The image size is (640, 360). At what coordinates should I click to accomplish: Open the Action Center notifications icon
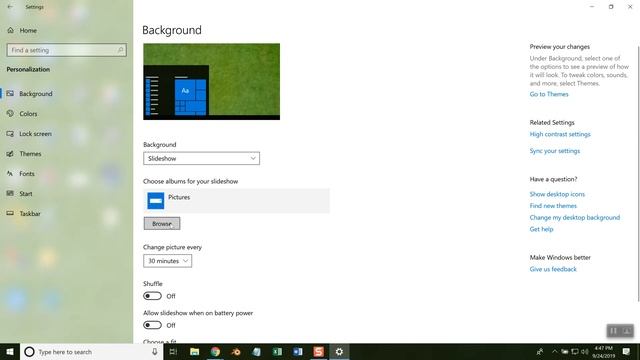[626, 352]
